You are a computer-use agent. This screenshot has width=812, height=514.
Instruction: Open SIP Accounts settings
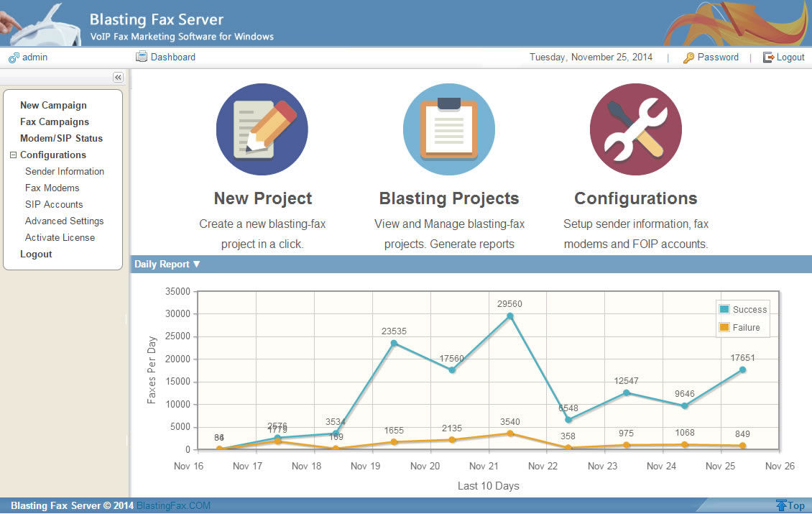[x=54, y=205]
